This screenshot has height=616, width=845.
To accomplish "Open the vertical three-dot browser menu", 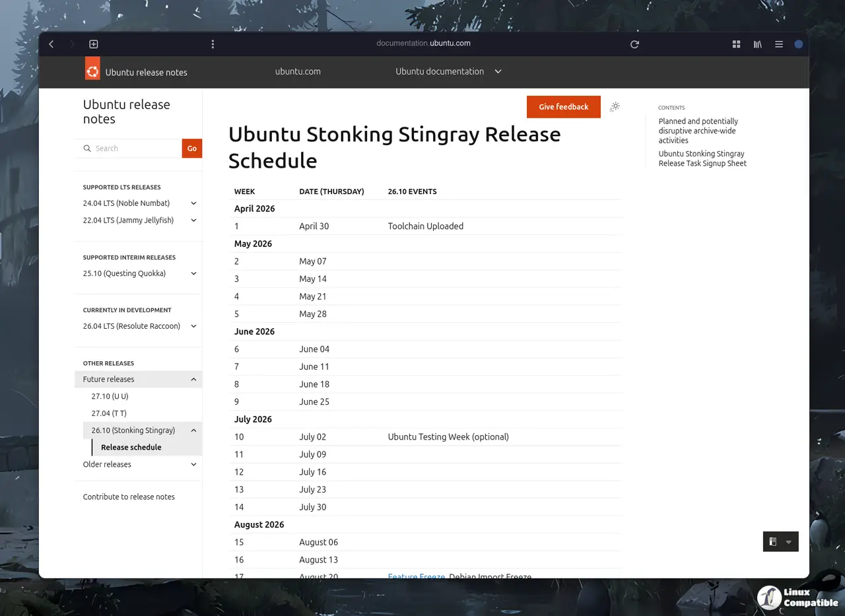I will tap(213, 44).
